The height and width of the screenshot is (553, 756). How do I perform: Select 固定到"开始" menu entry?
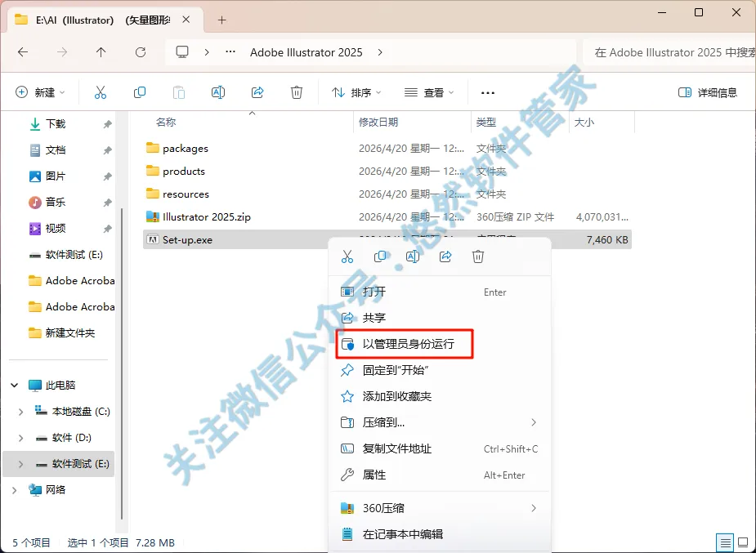pyautogui.click(x=439, y=370)
